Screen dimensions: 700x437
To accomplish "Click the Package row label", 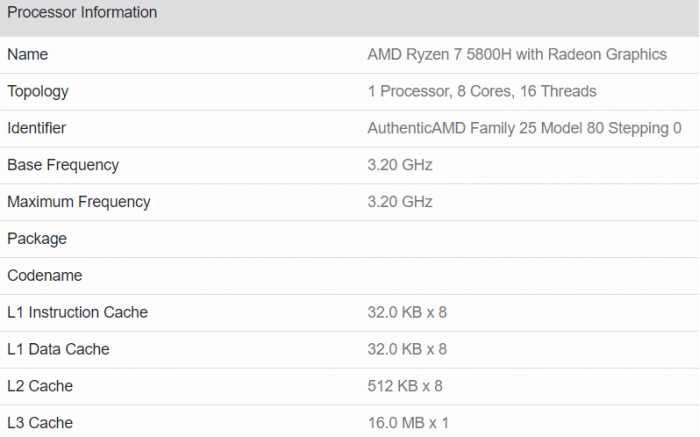I will coord(37,239).
